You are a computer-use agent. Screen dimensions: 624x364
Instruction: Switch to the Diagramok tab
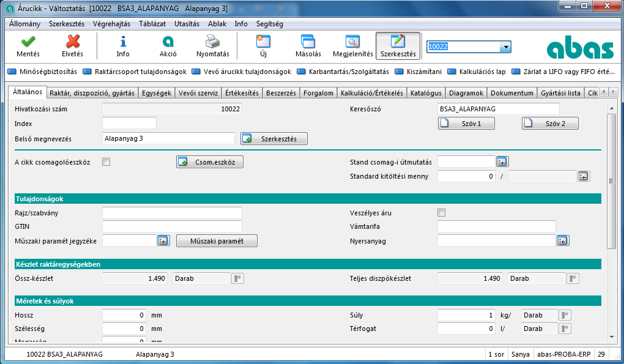[x=466, y=93]
